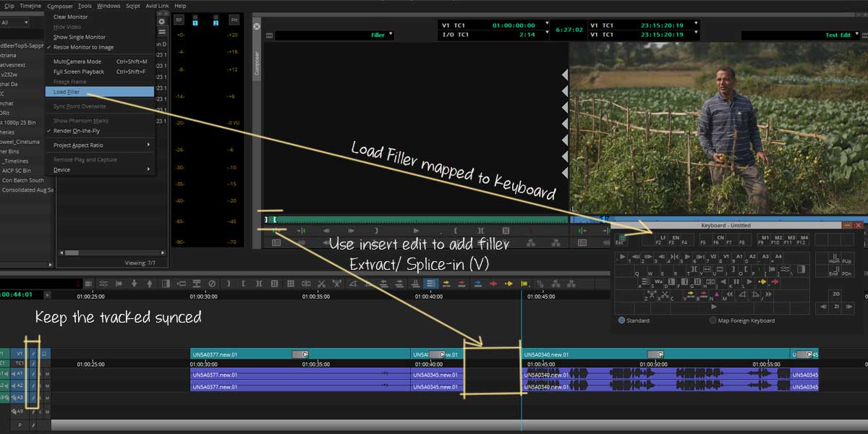Select the V1 record track button

coord(20,354)
